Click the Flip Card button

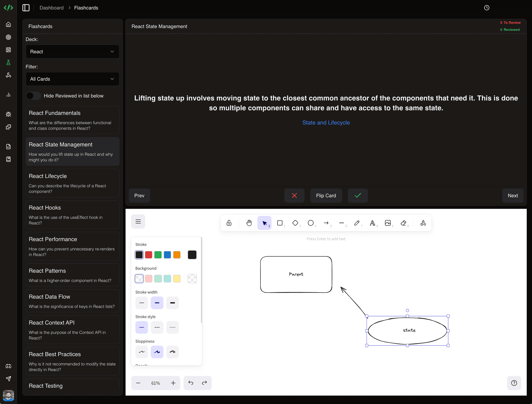(326, 196)
